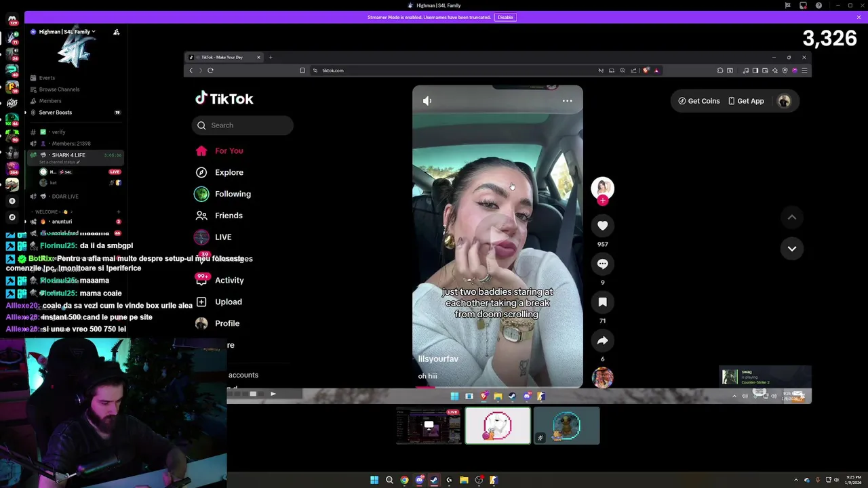This screenshot has width=868, height=488.
Task: Open Windows taskbar search
Action: 389,480
